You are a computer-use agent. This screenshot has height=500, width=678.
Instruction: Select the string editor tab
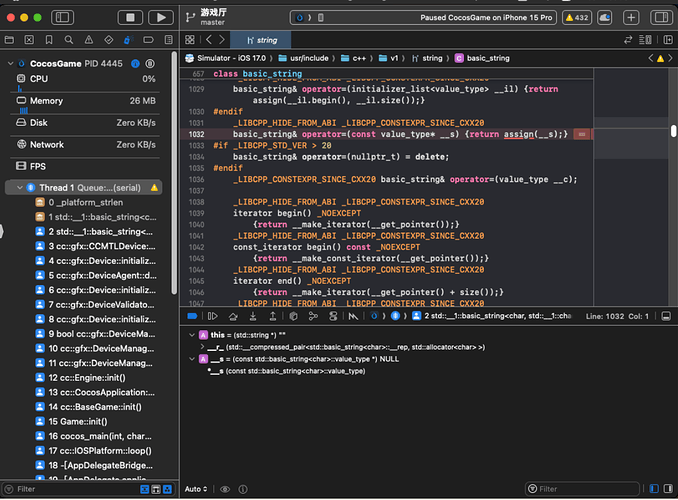tap(261, 40)
